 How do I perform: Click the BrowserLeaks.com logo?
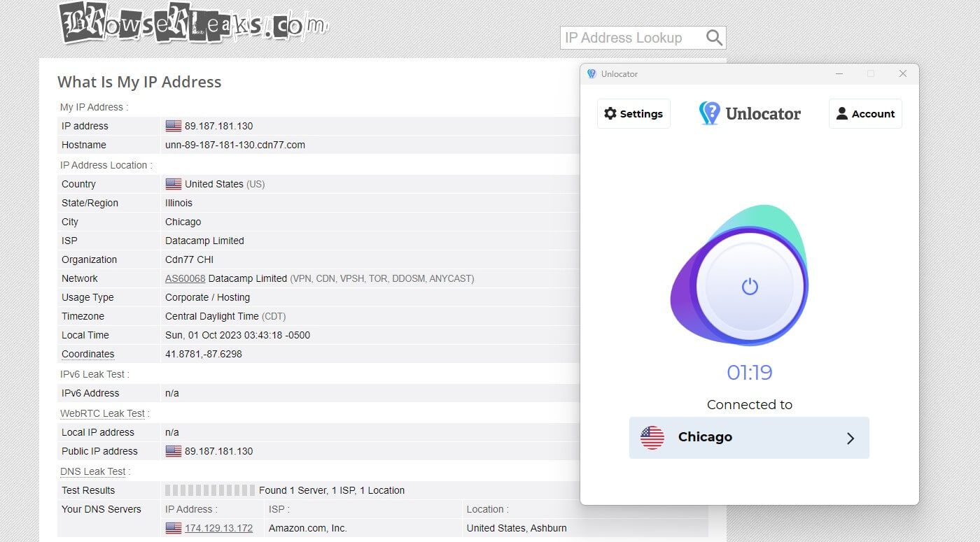click(192, 23)
